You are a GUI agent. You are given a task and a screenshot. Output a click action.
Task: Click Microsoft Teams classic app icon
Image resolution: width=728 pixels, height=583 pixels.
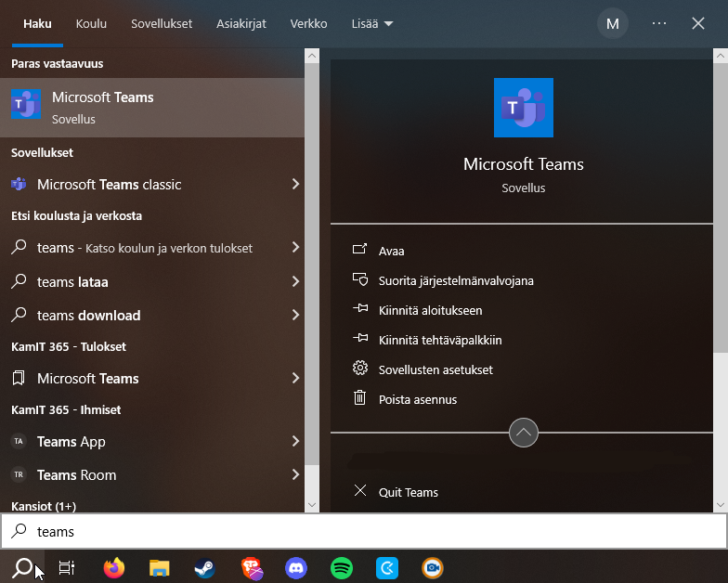point(19,184)
